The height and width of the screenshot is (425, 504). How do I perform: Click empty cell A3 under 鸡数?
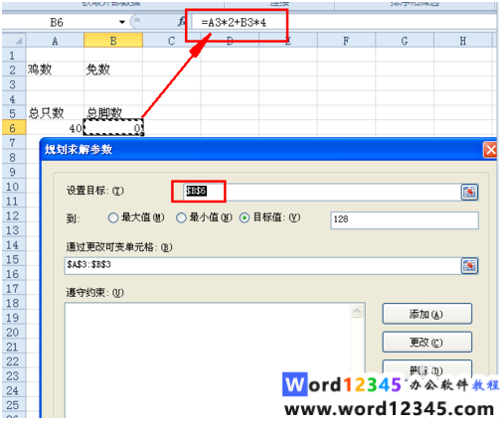(55, 84)
